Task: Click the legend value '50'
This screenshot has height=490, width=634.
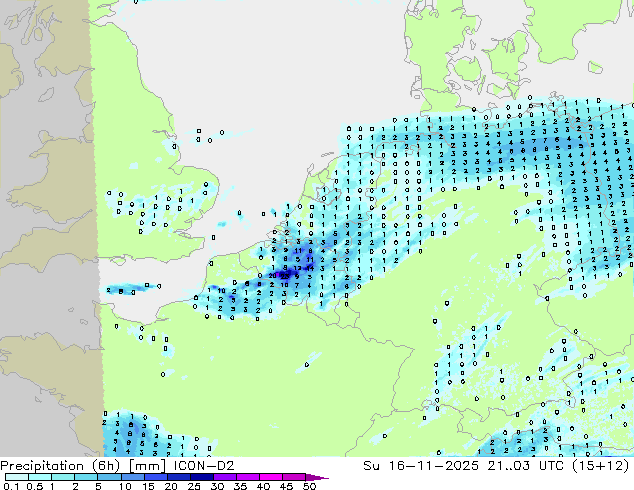Action: point(309,486)
